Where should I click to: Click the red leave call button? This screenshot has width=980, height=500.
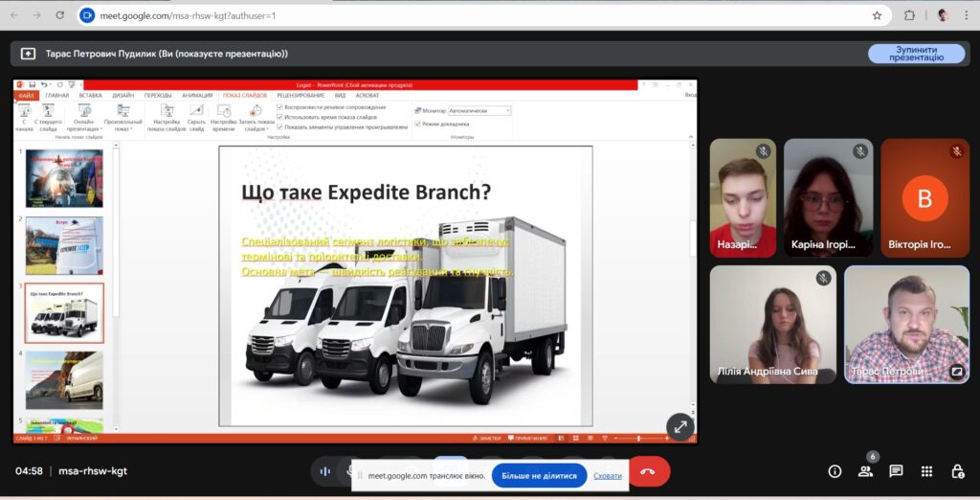click(x=648, y=471)
